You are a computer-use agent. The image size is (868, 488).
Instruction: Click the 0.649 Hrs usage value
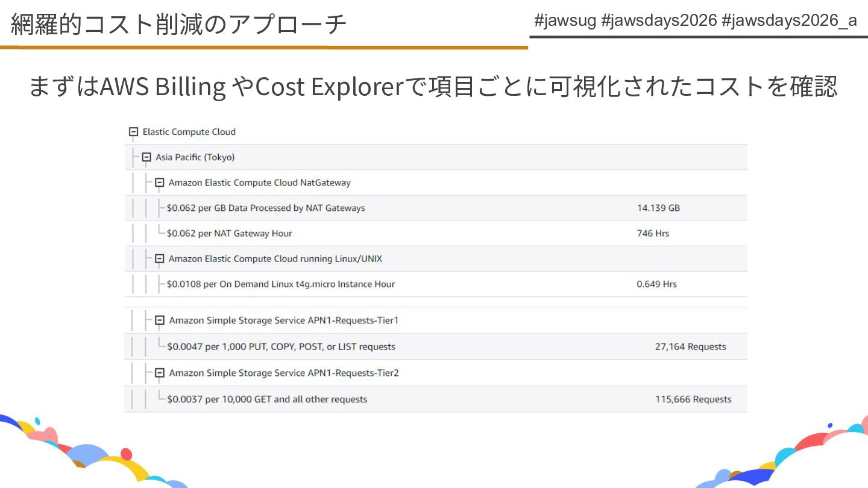coord(656,284)
